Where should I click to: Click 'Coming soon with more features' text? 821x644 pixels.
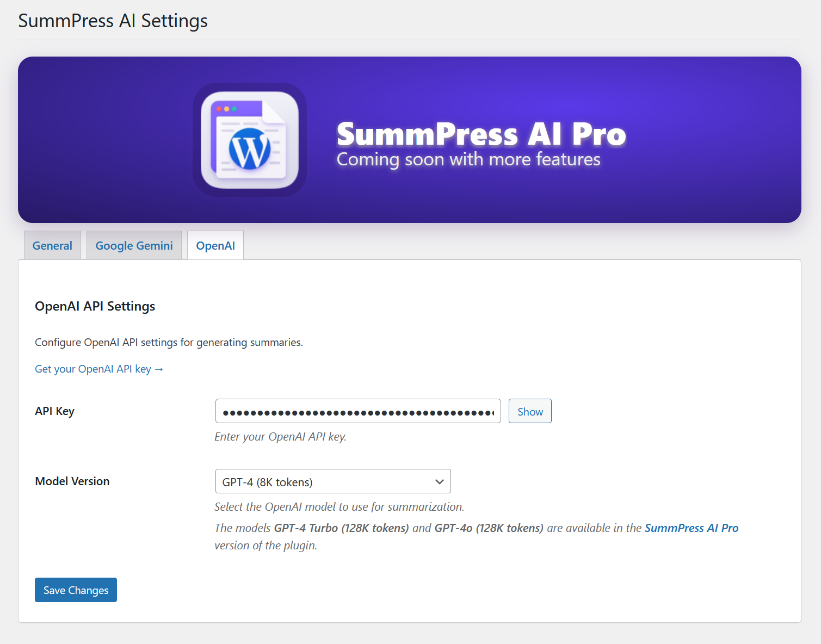point(468,159)
